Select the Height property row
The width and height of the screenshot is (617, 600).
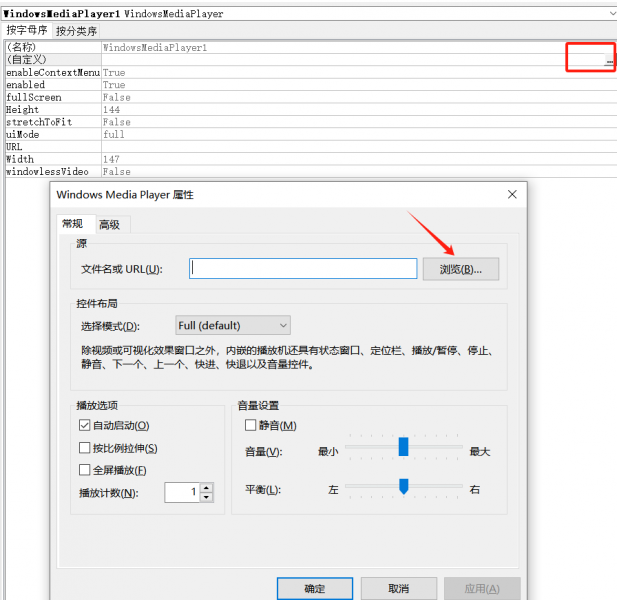click(x=311, y=109)
